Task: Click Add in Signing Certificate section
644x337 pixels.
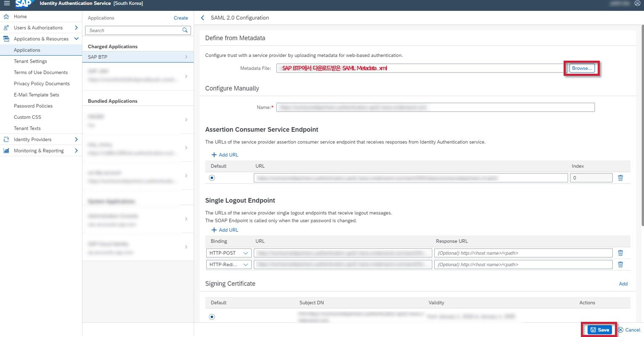Action: pyautogui.click(x=623, y=284)
